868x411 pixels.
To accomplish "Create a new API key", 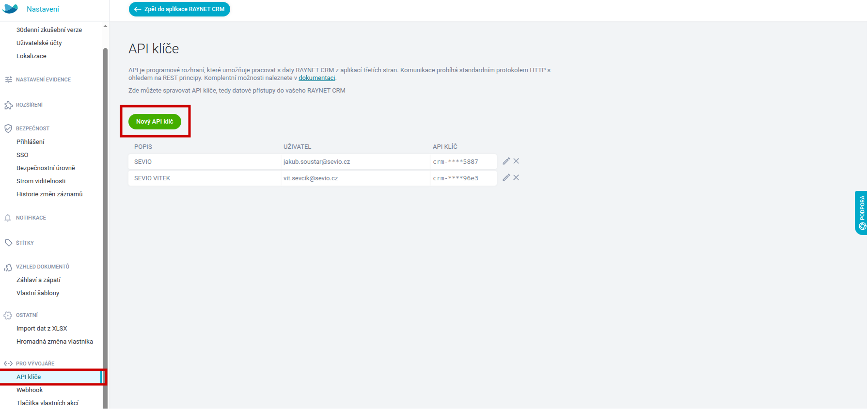I will (155, 122).
